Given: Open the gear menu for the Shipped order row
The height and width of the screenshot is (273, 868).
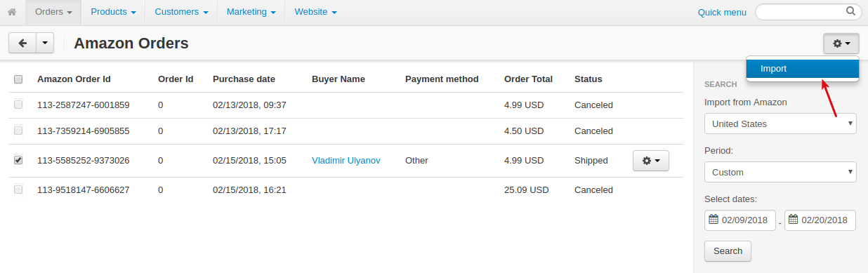Looking at the screenshot, I should (650, 161).
